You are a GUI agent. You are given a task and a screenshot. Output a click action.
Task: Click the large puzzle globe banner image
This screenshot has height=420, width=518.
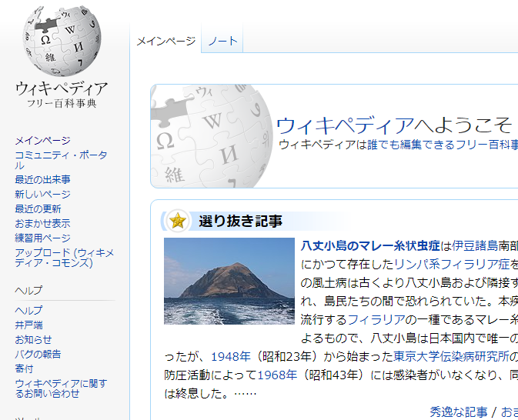212,136
